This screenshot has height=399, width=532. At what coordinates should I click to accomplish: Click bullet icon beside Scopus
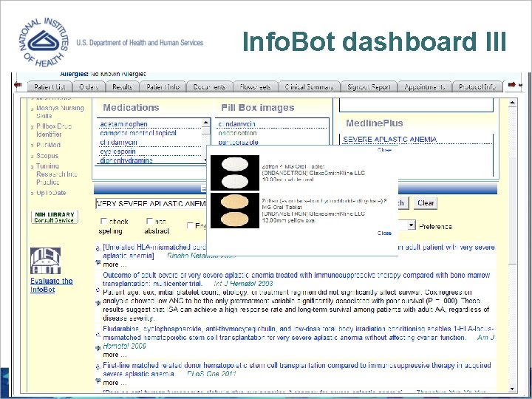point(33,157)
